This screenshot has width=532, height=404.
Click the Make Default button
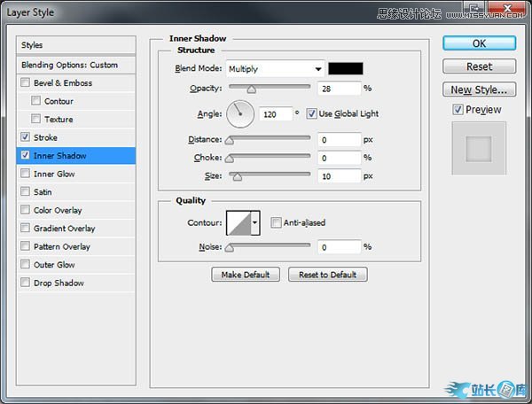pyautogui.click(x=245, y=275)
